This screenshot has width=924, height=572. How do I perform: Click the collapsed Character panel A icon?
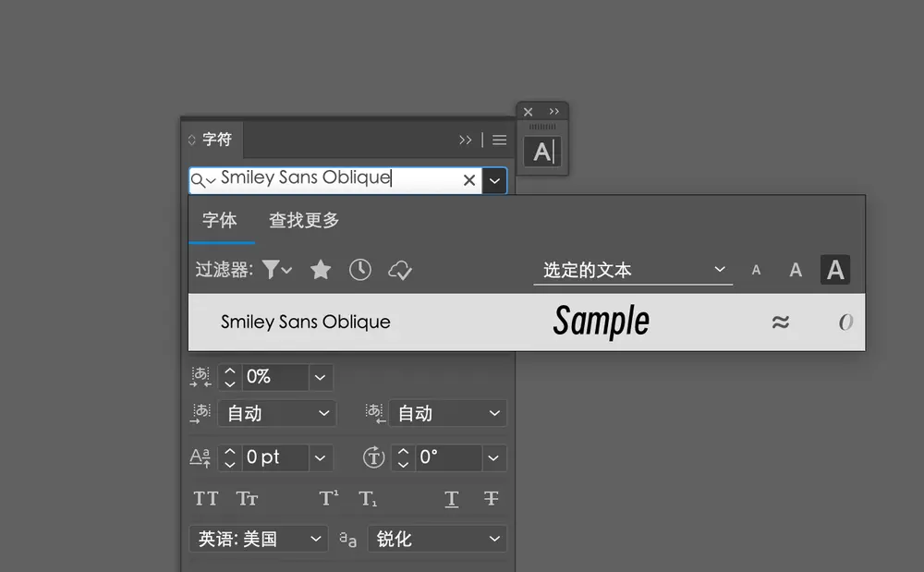(x=541, y=152)
